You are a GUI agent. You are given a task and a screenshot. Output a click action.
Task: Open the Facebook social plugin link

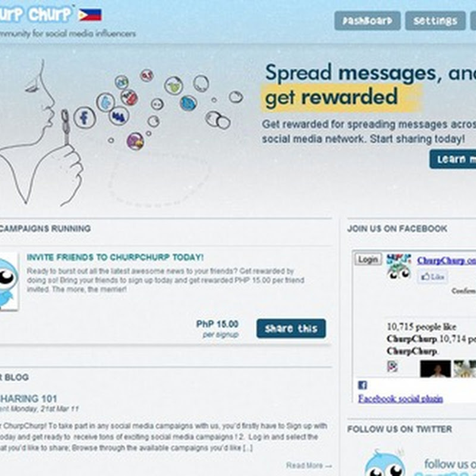[x=400, y=399]
